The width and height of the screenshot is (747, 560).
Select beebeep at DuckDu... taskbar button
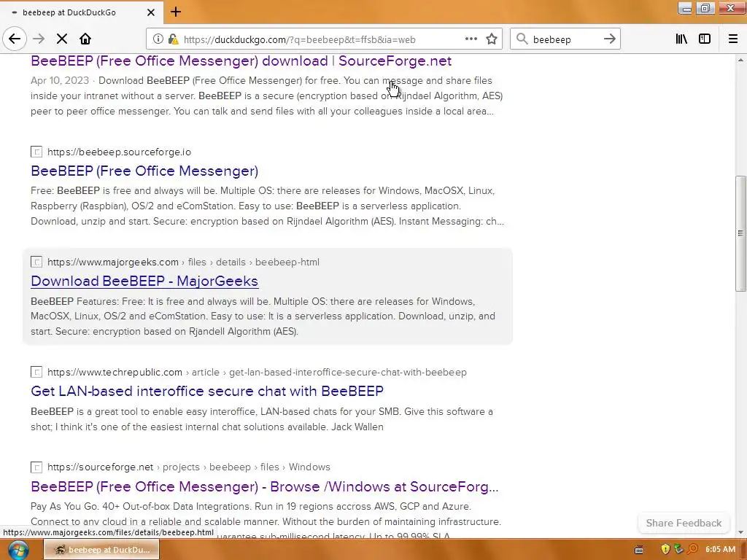tap(101, 550)
